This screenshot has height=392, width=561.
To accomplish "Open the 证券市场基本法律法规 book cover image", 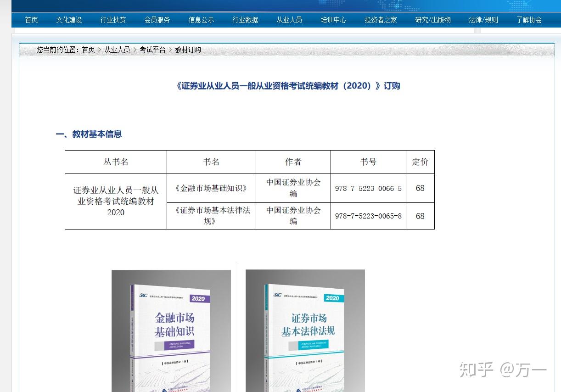I will (305, 331).
